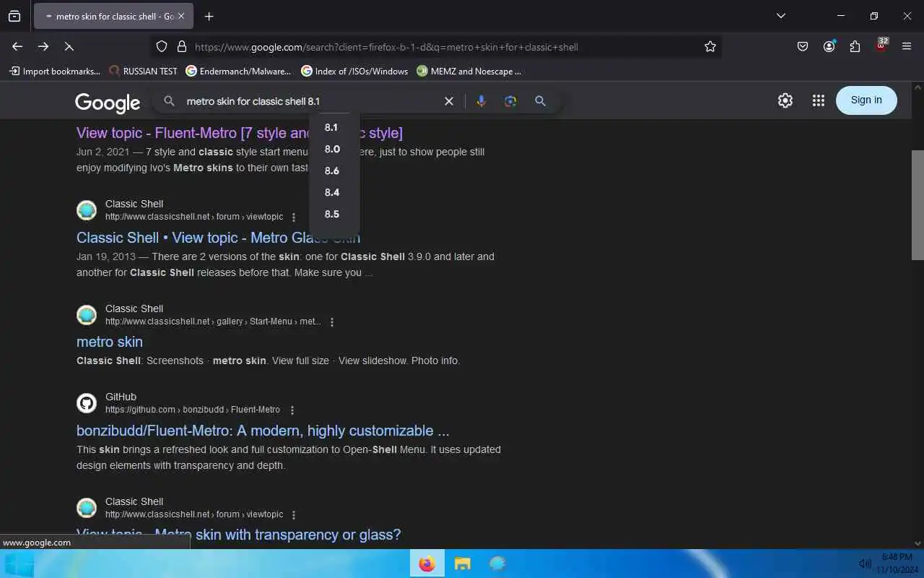
Task: Go back to the previous page
Action: point(17,46)
